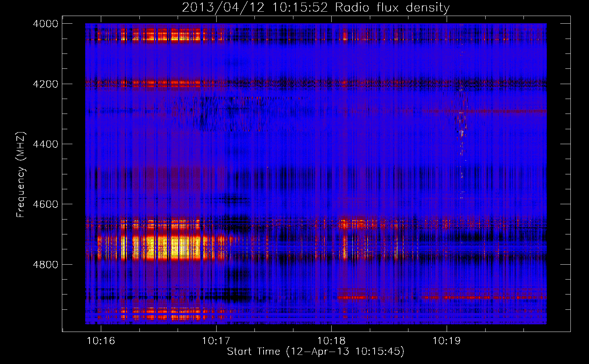Click the 10:18 time tick label
This screenshot has height=364, width=589.
coord(331,341)
